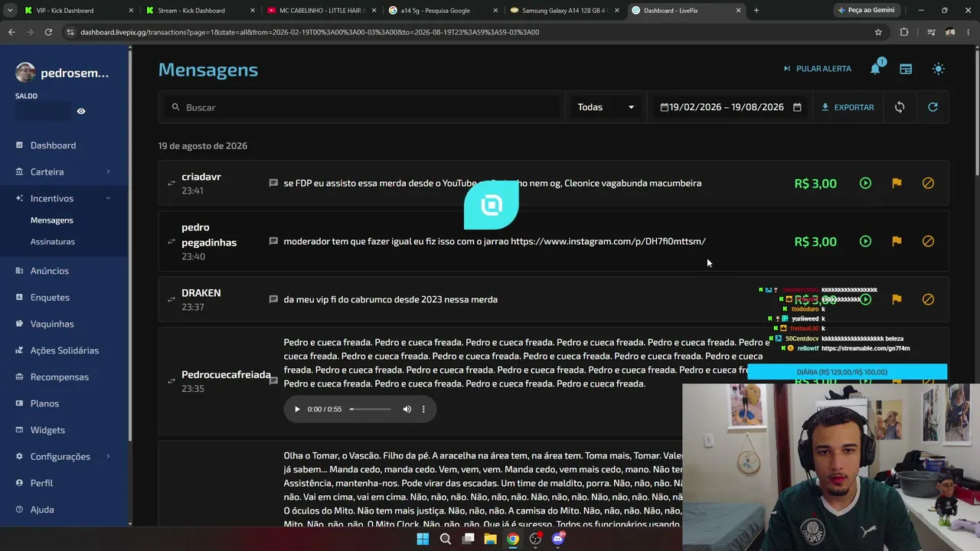Switch to the a14 5g Pesquisa Google tab

(442, 11)
